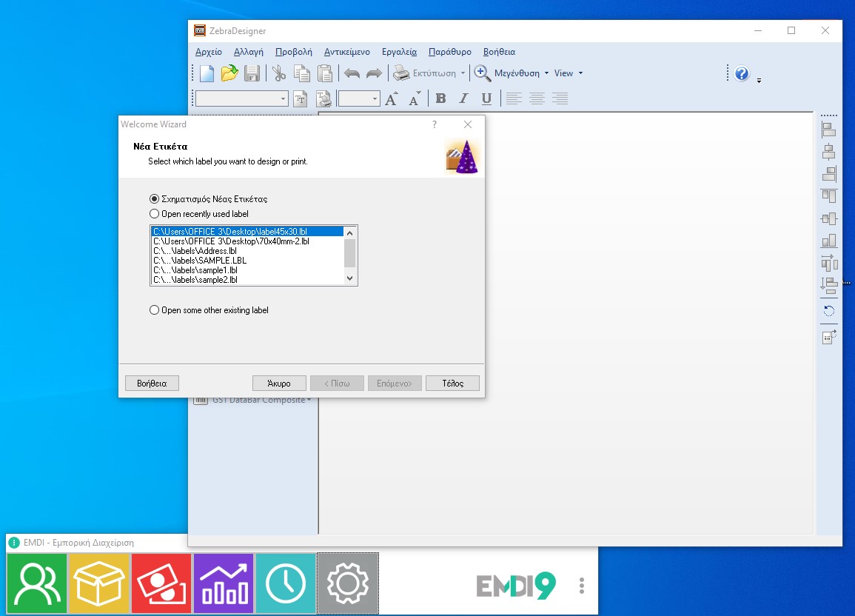The image size is (855, 616).
Task: Select sample1.lbl in the recent list
Action: point(247,270)
